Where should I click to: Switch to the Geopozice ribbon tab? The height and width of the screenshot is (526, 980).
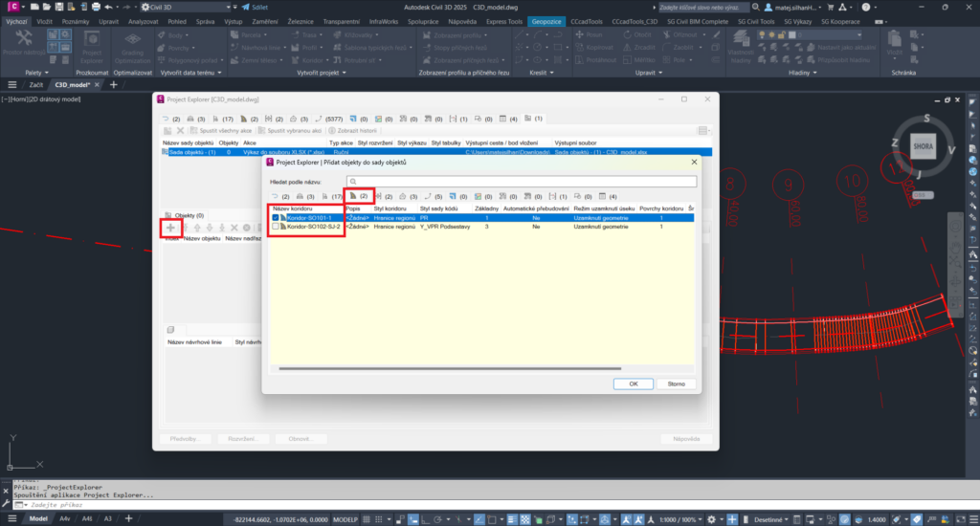[546, 20]
